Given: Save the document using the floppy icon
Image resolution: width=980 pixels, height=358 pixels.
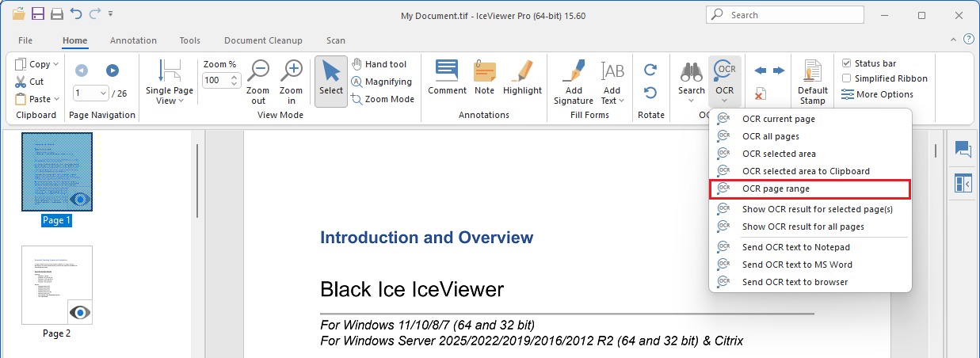Looking at the screenshot, I should [38, 13].
